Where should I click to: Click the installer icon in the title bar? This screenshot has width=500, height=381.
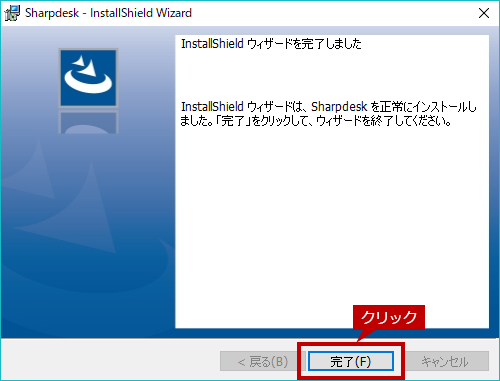(x=12, y=13)
